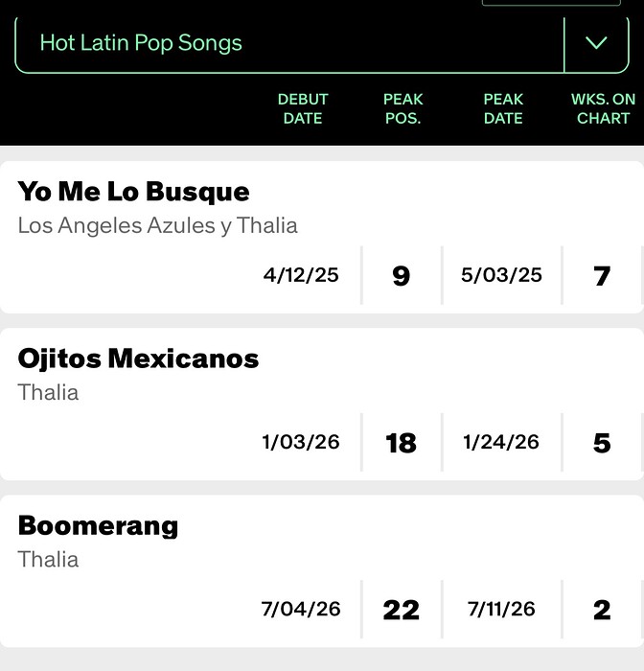
Task: Select the Peak Date column header
Action: click(x=503, y=108)
